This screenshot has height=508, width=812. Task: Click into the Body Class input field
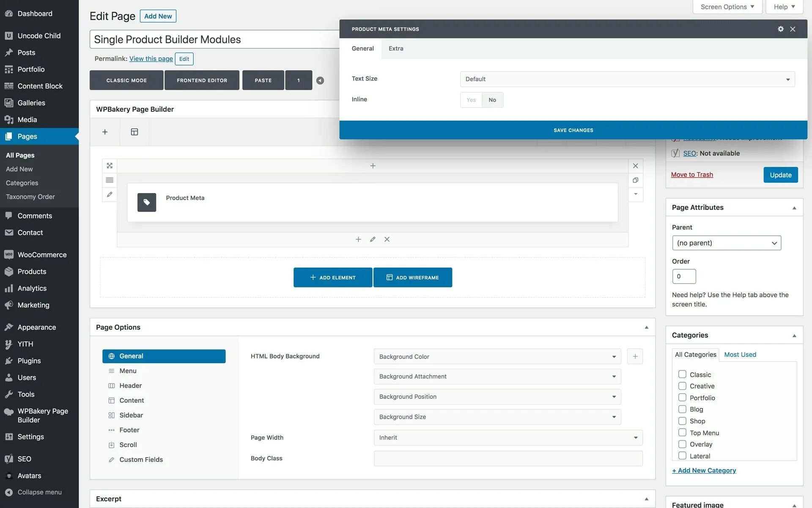click(x=508, y=458)
